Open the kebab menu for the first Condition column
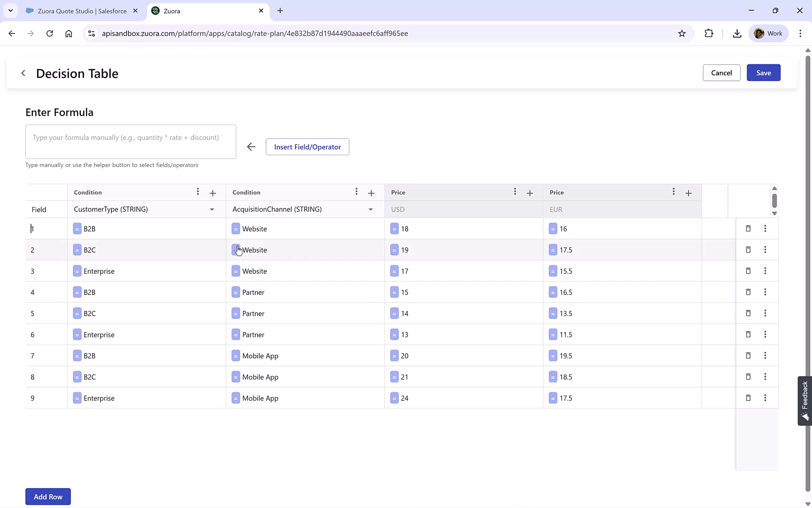This screenshot has width=812, height=508. (x=198, y=192)
